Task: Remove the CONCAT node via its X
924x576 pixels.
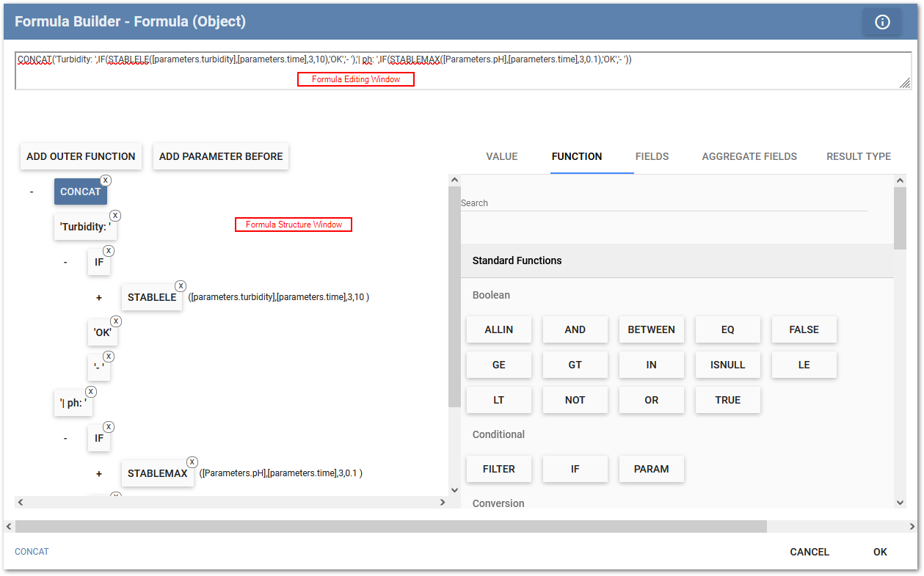Action: (106, 181)
